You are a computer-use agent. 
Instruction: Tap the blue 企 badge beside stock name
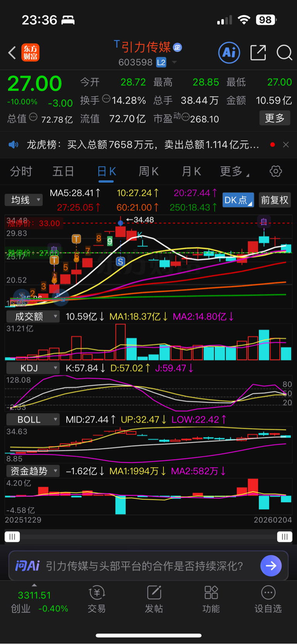tap(178, 47)
